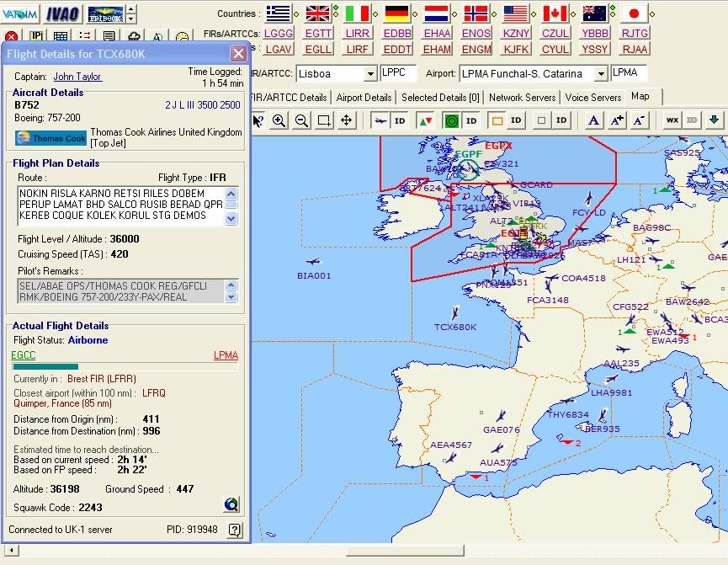
Task: Click the green download arrow icon
Action: pyautogui.click(x=714, y=120)
